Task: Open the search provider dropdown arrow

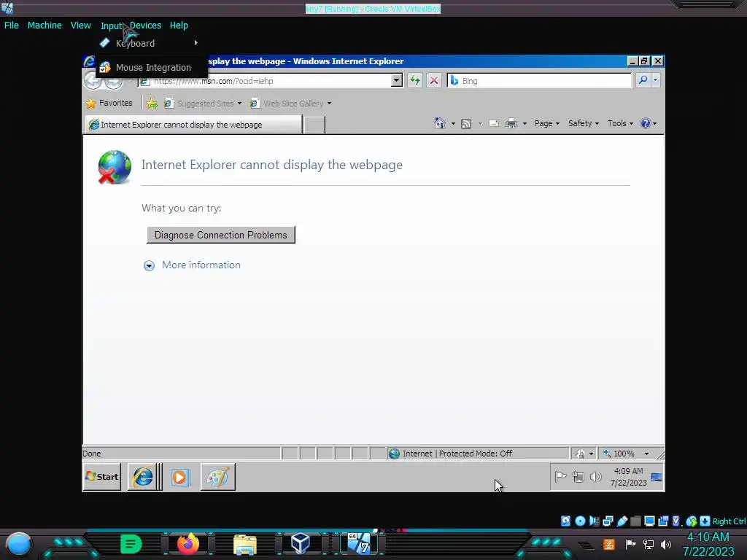Action: pyautogui.click(x=656, y=80)
